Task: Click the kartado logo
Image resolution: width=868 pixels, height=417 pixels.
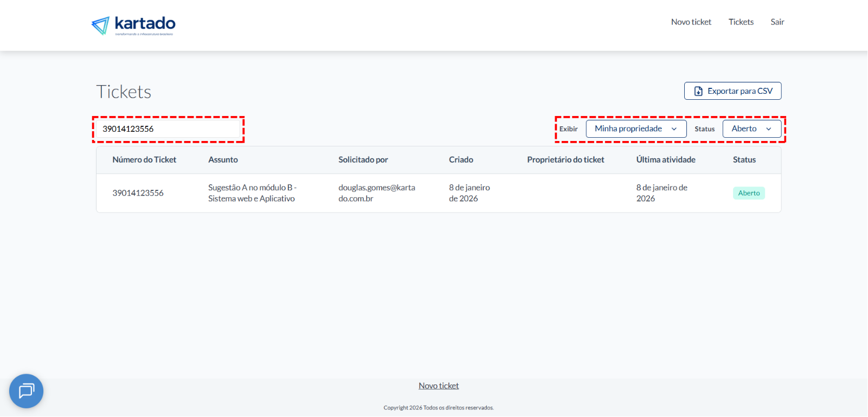Action: pyautogui.click(x=133, y=25)
